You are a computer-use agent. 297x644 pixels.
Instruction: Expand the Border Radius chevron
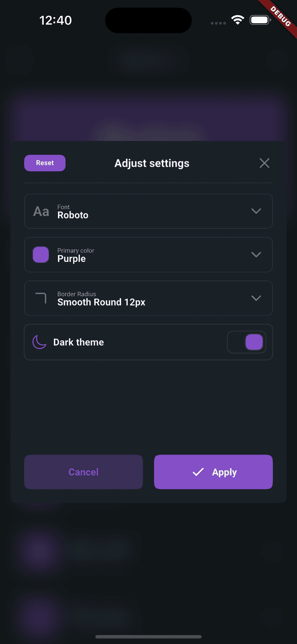(256, 298)
